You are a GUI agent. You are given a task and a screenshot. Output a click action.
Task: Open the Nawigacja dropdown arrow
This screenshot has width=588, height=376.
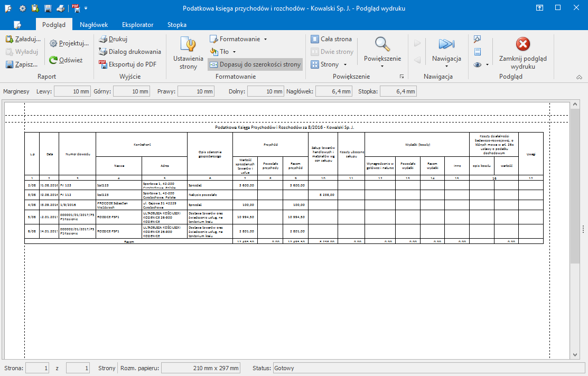click(446, 66)
